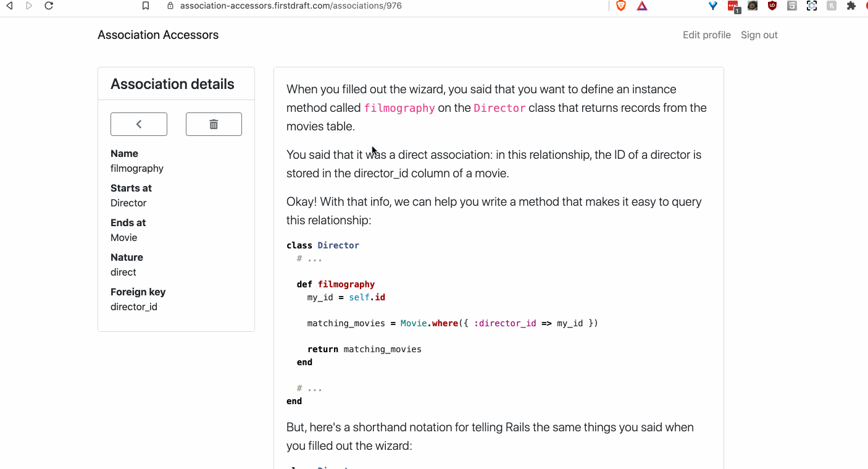This screenshot has height=469, width=868.
Task: Click the browser back arrow
Action: click(9, 6)
